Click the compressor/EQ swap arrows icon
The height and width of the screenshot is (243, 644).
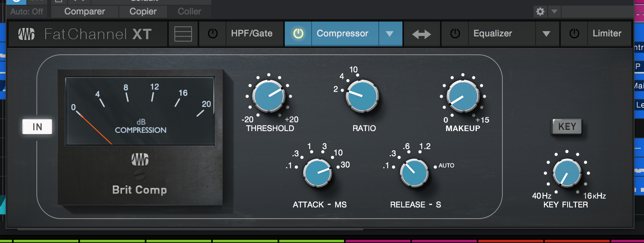pyautogui.click(x=422, y=34)
